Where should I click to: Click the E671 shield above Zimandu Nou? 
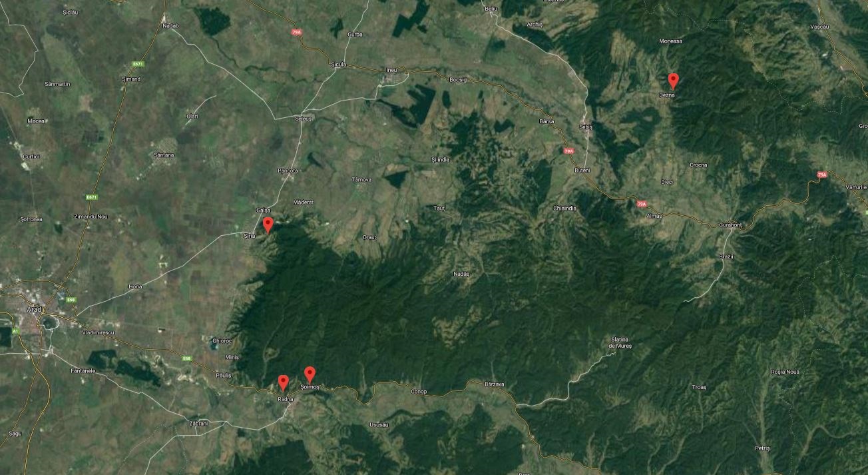click(x=92, y=197)
